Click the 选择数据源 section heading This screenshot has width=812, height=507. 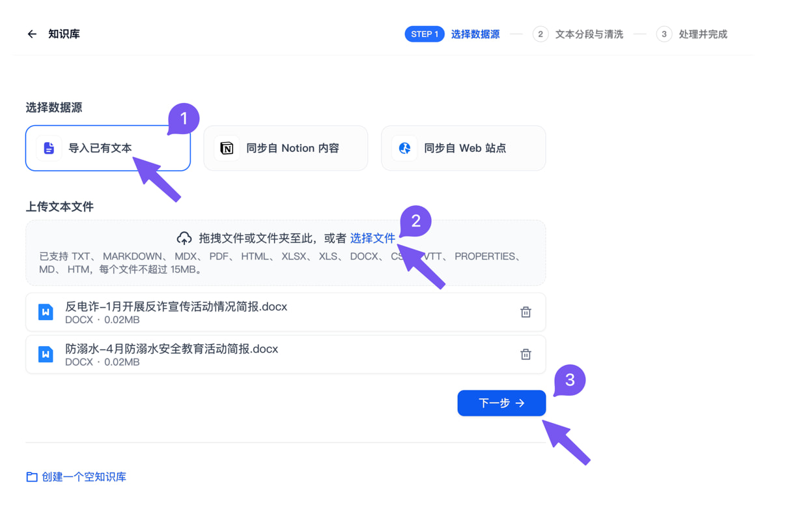54,108
